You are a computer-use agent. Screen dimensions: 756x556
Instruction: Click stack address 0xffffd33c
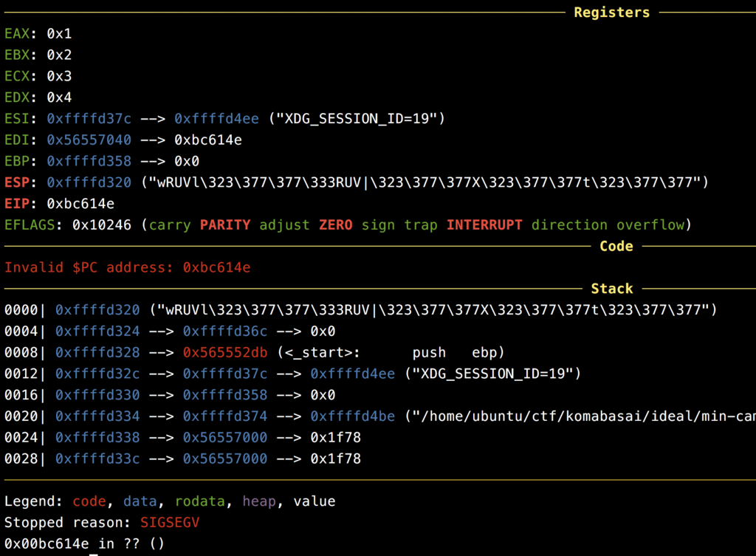click(97, 458)
